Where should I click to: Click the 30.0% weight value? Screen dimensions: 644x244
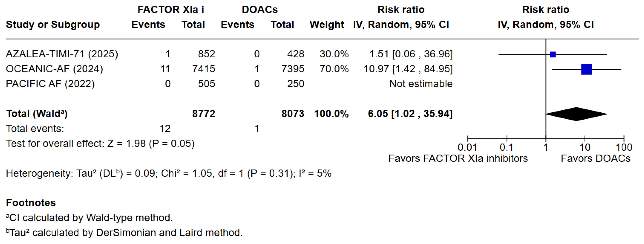click(x=334, y=54)
